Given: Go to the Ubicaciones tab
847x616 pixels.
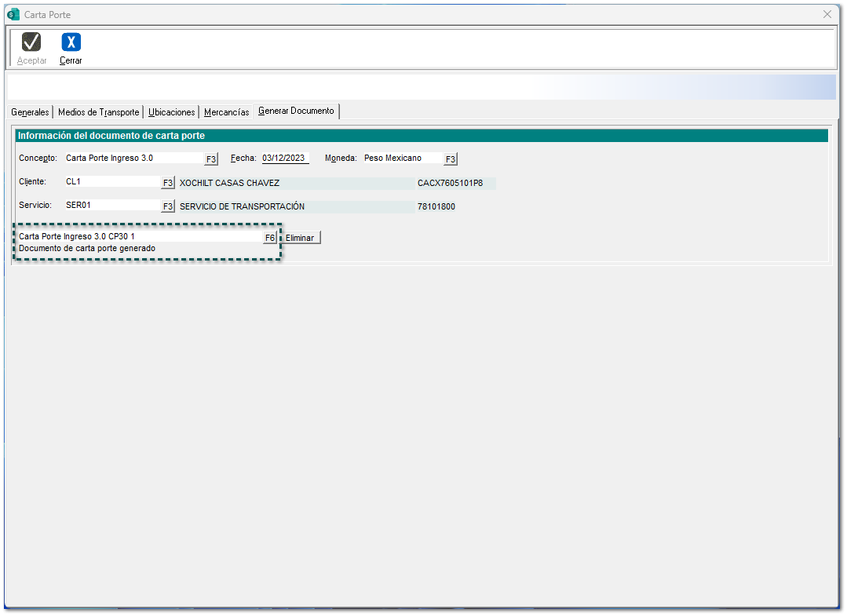Looking at the screenshot, I should pos(171,112).
